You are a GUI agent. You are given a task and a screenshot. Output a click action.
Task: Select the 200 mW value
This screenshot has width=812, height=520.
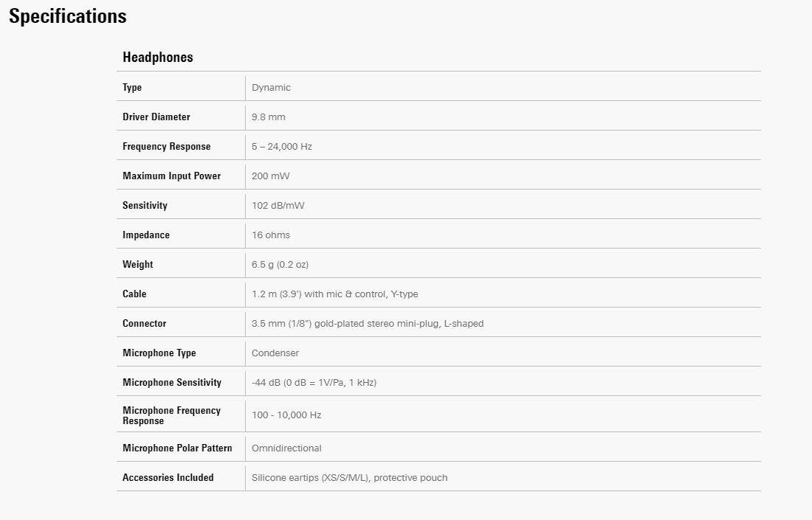[x=270, y=176]
